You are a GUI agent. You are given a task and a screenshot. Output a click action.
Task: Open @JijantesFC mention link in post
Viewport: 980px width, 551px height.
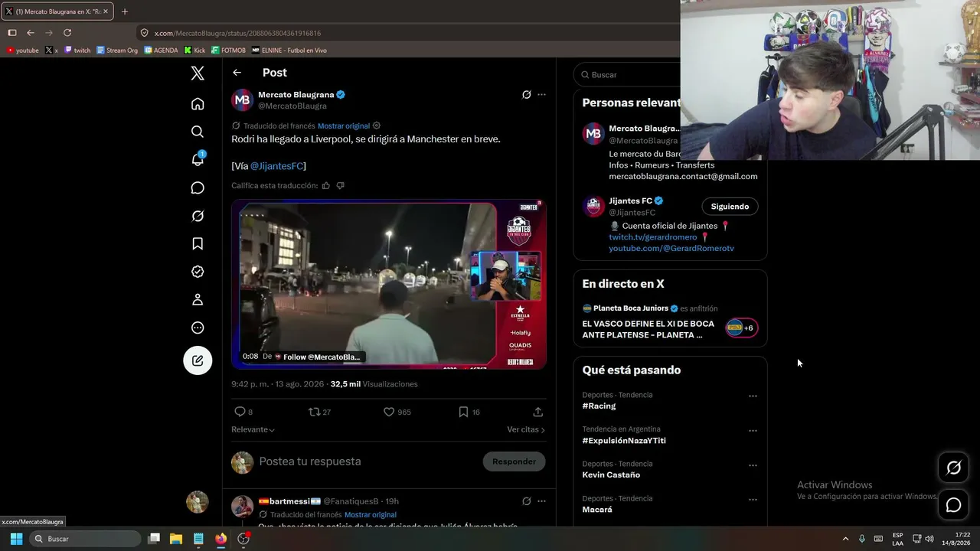click(276, 166)
